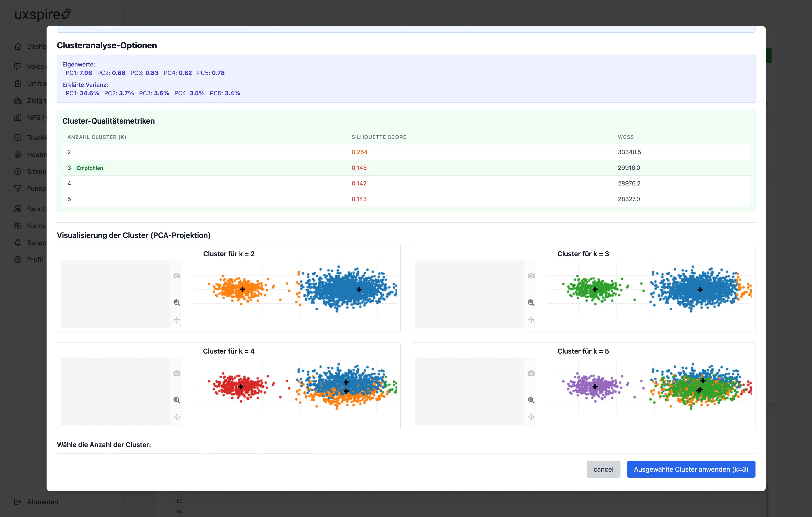This screenshot has height=517, width=812.
Task: Click the Sitzungen play circle sidebar icon
Action: point(18,172)
